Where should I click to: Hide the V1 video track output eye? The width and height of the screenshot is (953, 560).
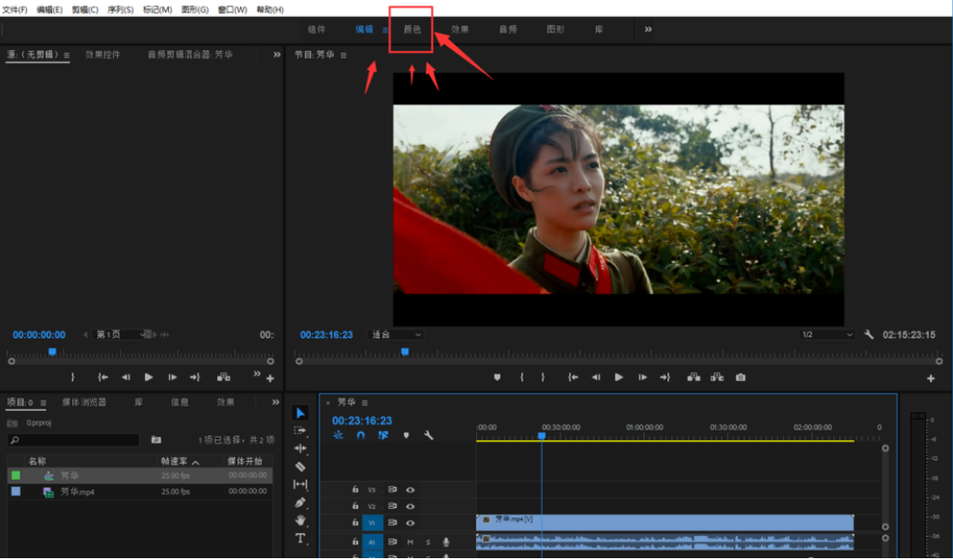click(x=411, y=523)
